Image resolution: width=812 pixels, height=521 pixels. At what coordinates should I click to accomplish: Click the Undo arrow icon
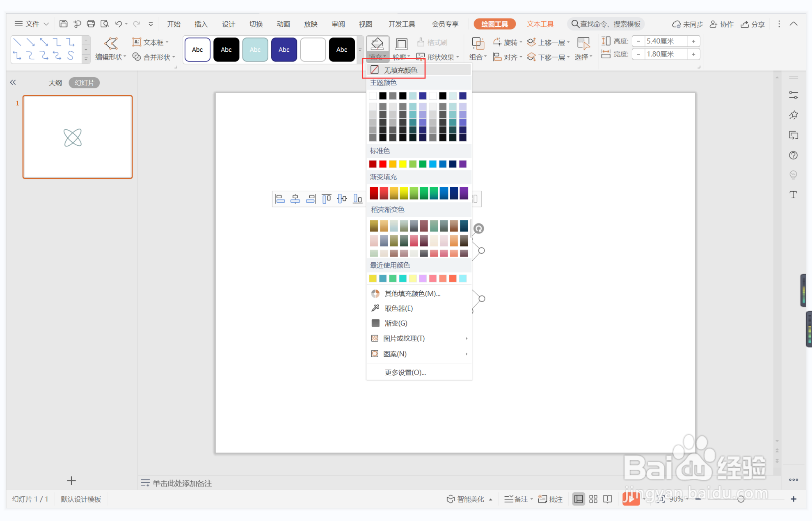coord(118,24)
